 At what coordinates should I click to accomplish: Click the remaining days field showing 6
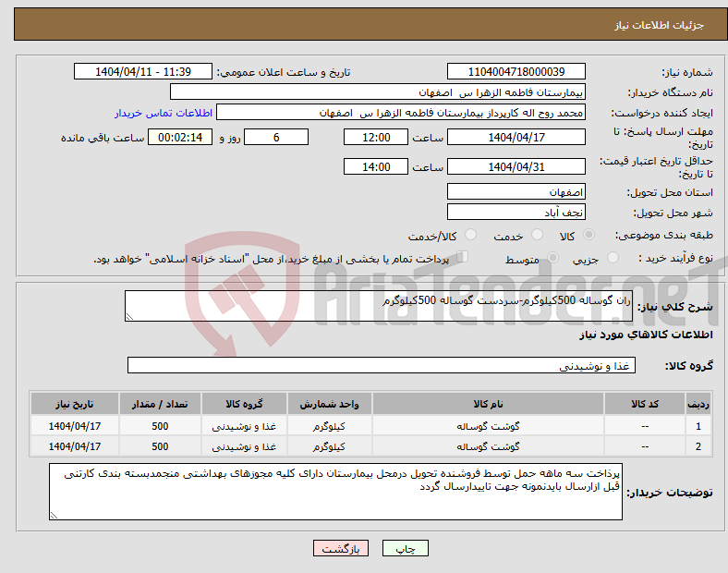(x=276, y=137)
